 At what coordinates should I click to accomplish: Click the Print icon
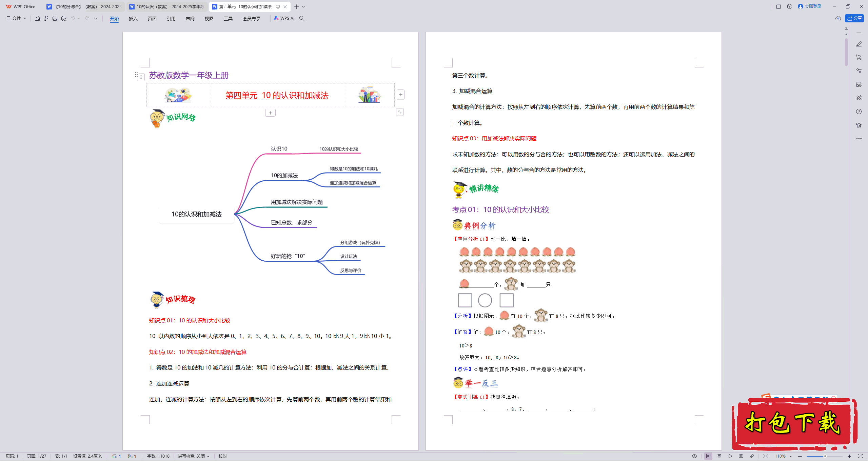(55, 18)
